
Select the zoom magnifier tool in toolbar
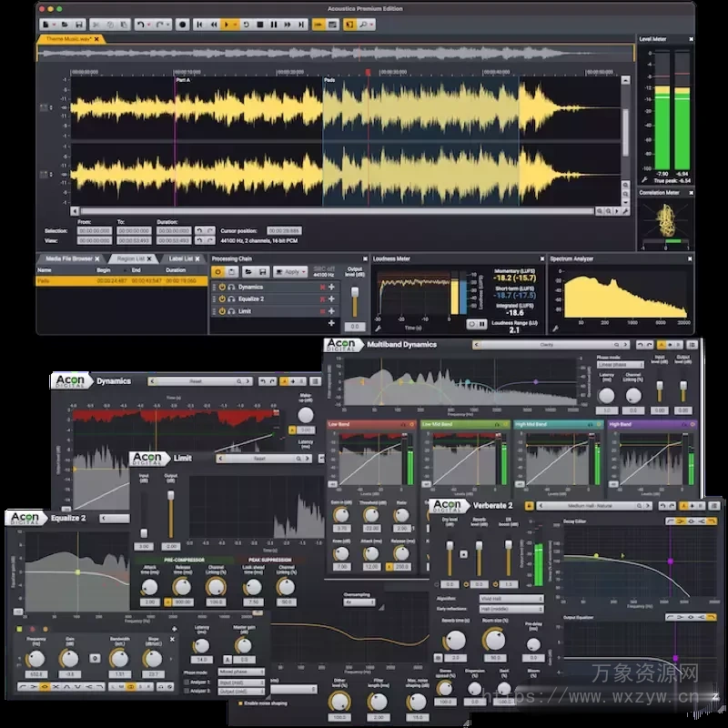point(364,24)
